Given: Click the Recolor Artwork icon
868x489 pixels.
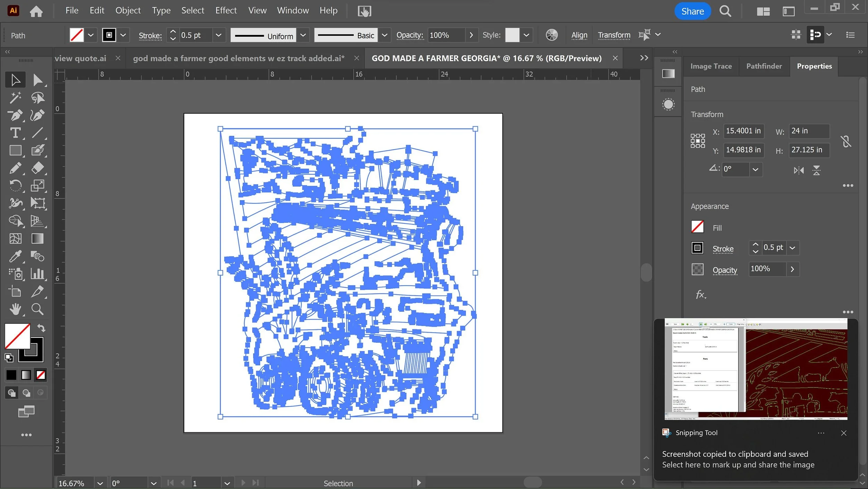Looking at the screenshot, I should click(551, 35).
